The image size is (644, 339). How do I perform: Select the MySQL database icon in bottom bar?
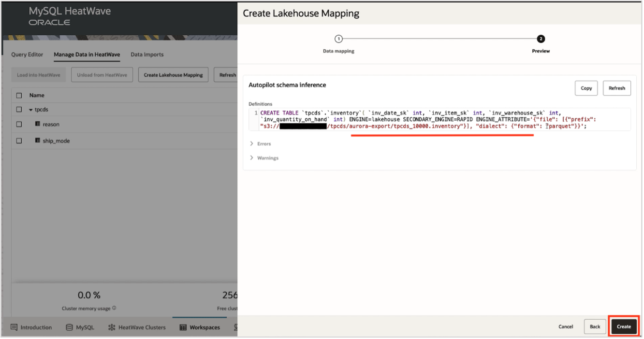(x=68, y=327)
